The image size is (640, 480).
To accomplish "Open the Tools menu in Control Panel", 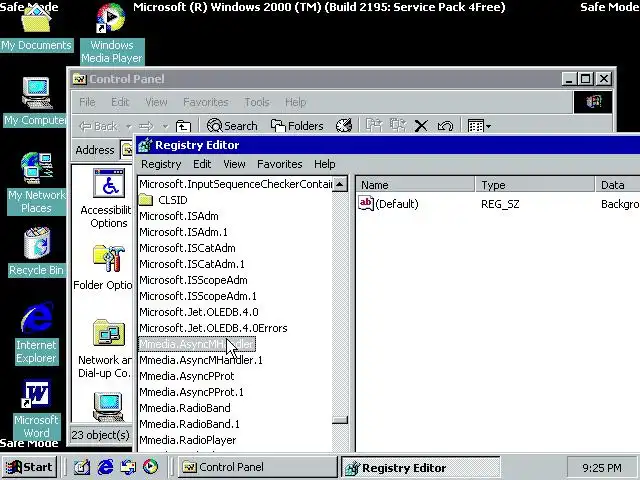I will [257, 102].
